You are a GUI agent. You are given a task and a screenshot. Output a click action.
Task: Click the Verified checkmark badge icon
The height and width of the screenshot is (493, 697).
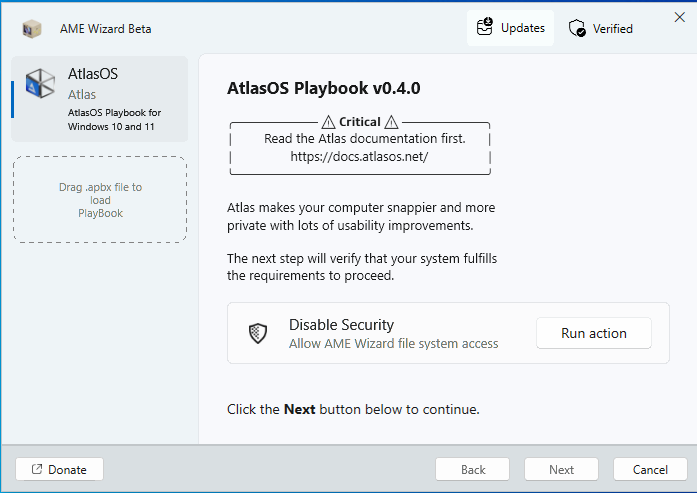point(577,29)
